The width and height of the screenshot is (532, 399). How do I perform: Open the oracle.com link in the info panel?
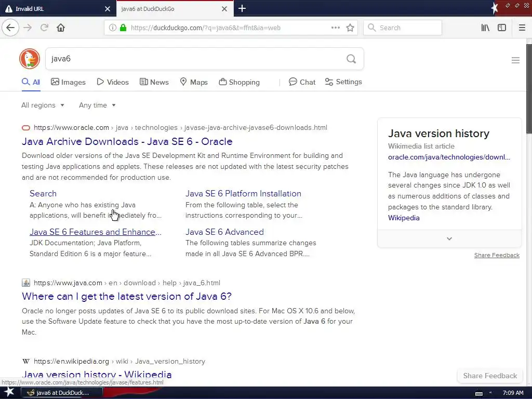(449, 157)
